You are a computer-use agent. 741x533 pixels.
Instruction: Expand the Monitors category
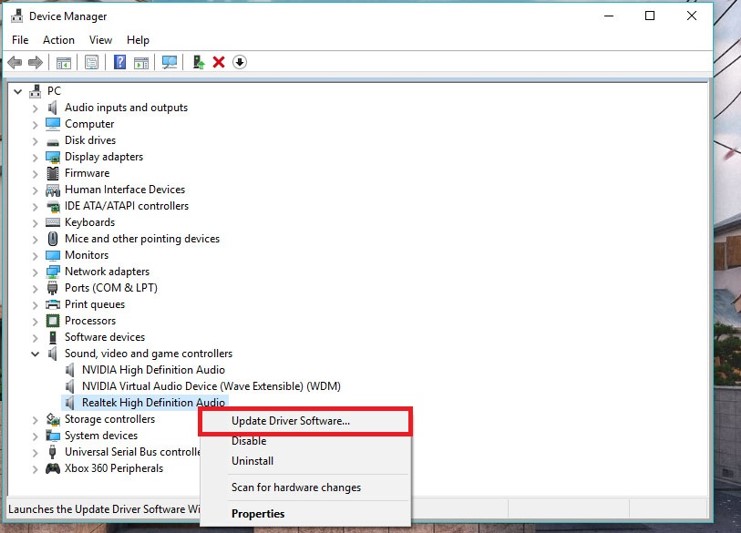(35, 256)
